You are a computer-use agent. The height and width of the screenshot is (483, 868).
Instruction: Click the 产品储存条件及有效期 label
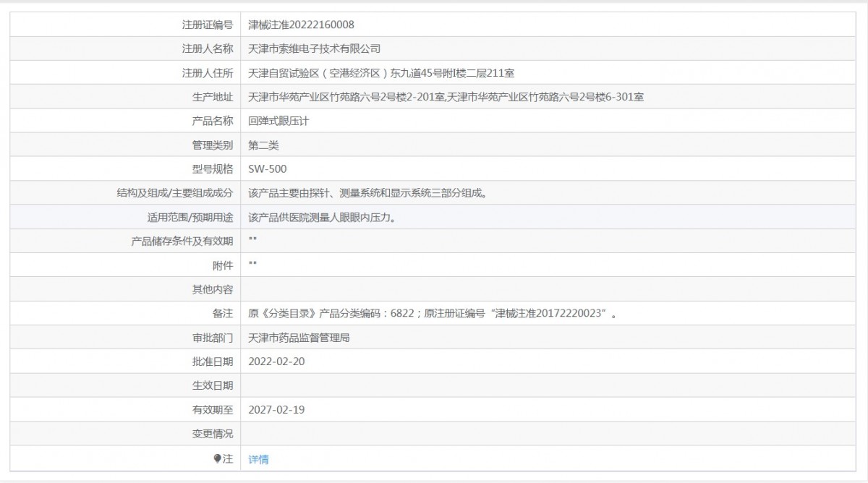tap(182, 241)
